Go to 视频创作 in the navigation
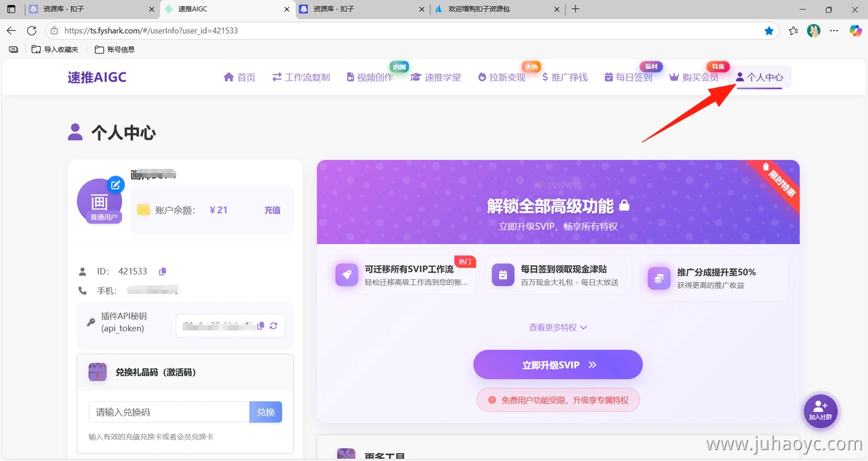Viewport: 868px width, 461px height. [x=370, y=77]
